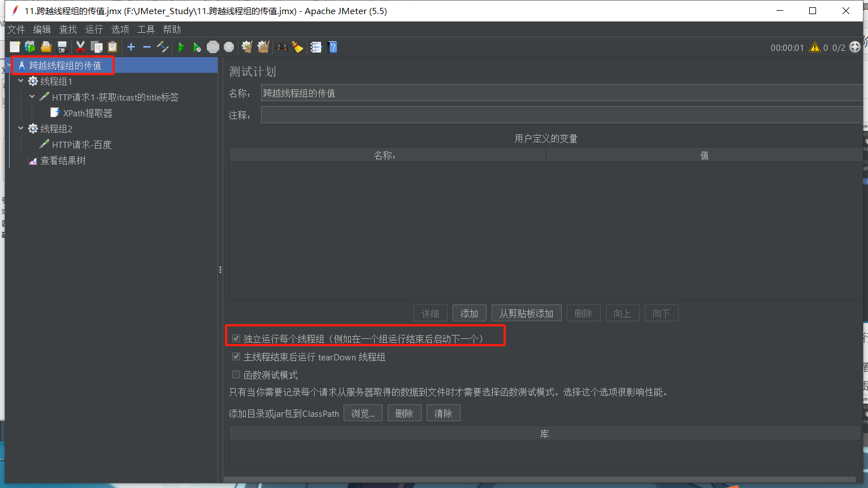The image size is (868, 488).
Task: Click the Clear results broom-gear icon
Action: tap(247, 47)
